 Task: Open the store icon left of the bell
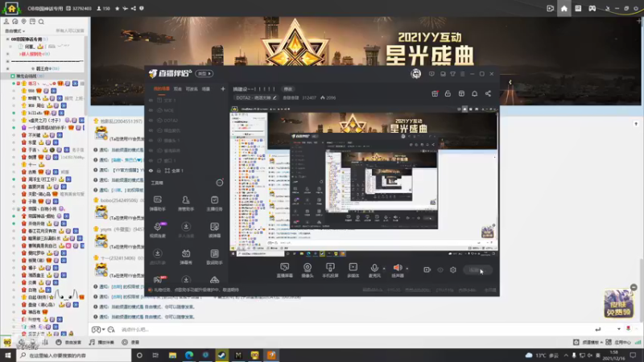(461, 93)
